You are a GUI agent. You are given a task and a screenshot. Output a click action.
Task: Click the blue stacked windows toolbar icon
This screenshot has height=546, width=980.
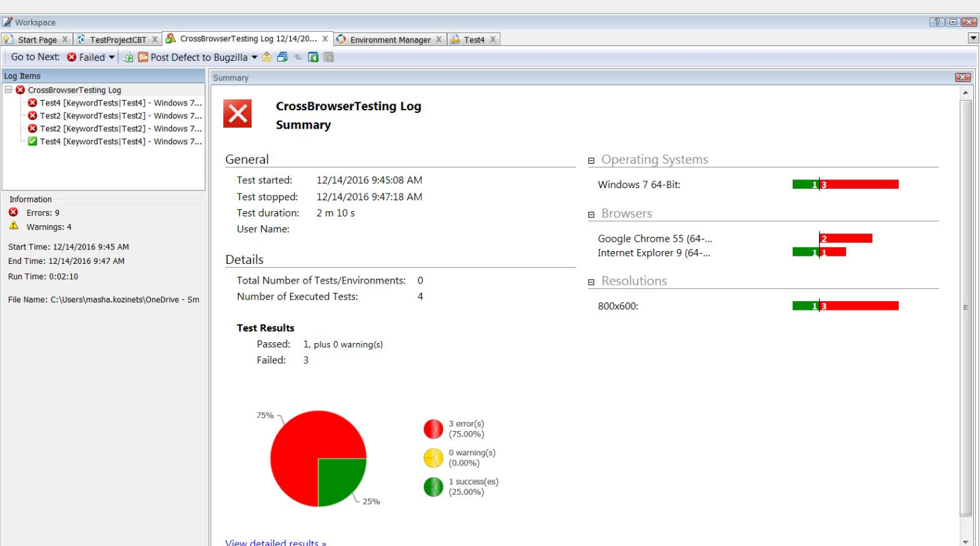283,58
